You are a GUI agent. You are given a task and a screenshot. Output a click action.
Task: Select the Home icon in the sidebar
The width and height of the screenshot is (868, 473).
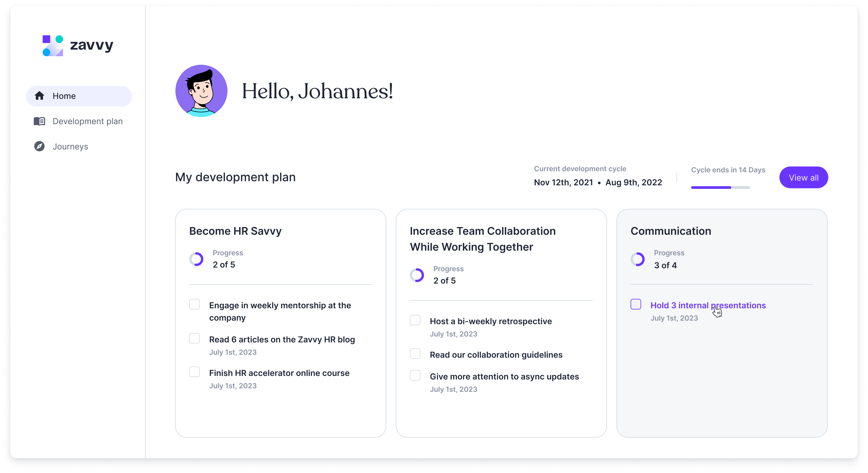pos(39,96)
